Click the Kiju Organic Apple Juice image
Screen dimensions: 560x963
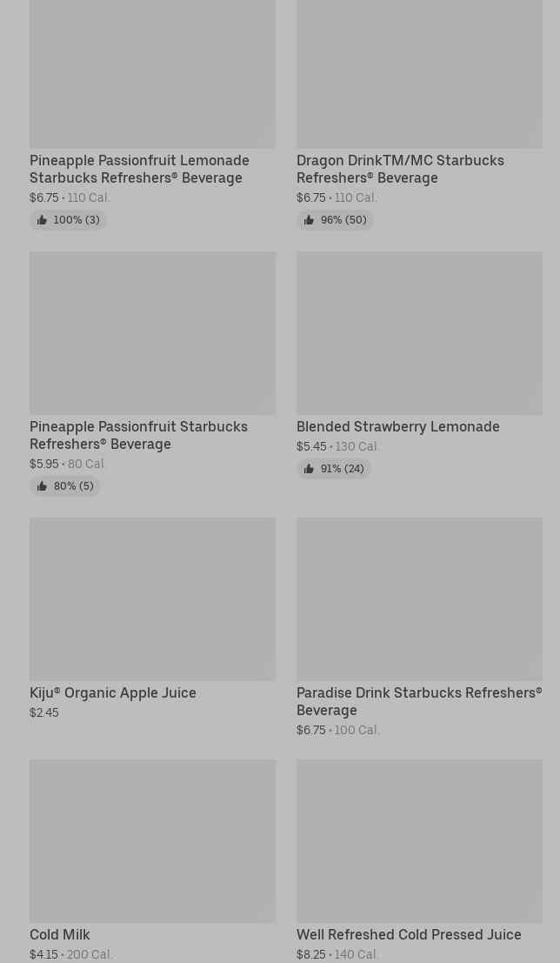coord(152,599)
